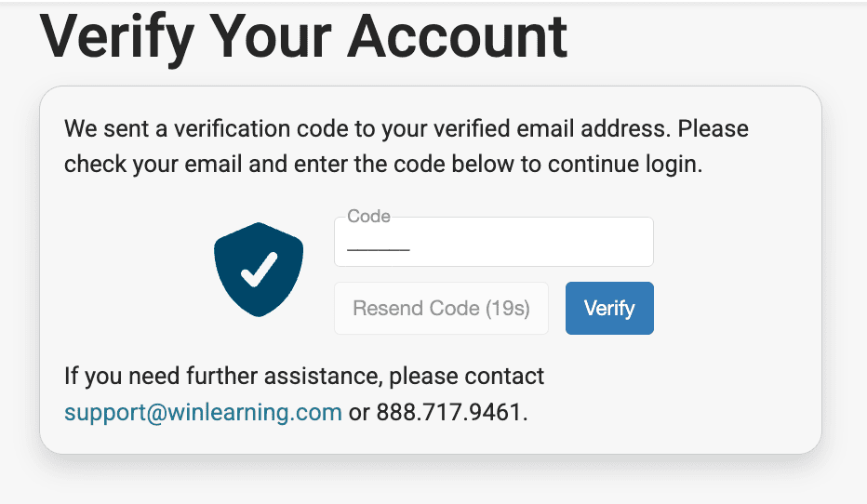Viewport: 867px width, 504px height.
Task: Click the blue Verify button
Action: click(x=609, y=308)
